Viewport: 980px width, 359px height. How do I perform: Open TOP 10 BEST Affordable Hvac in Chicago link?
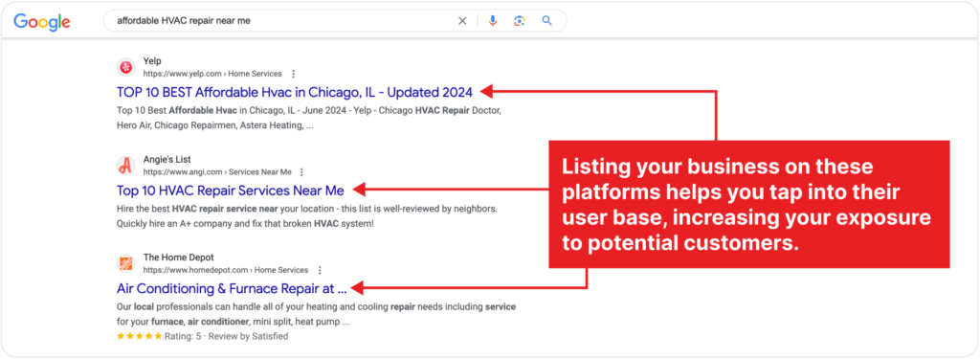point(295,92)
